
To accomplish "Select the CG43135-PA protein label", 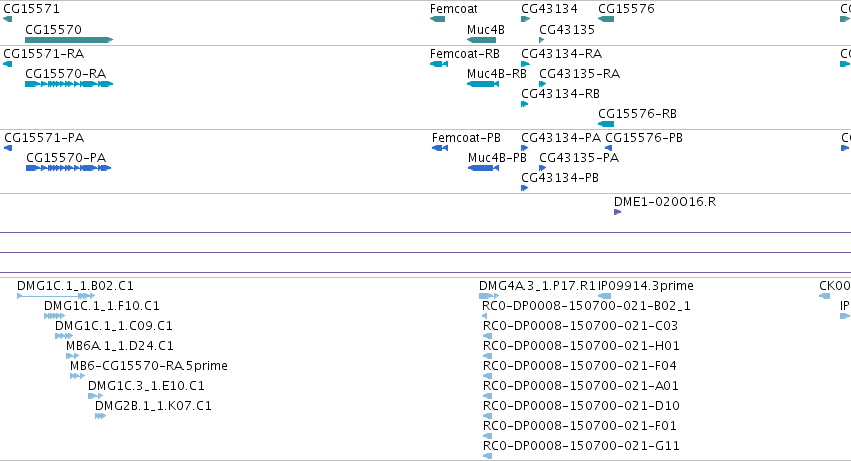I will tap(579, 158).
